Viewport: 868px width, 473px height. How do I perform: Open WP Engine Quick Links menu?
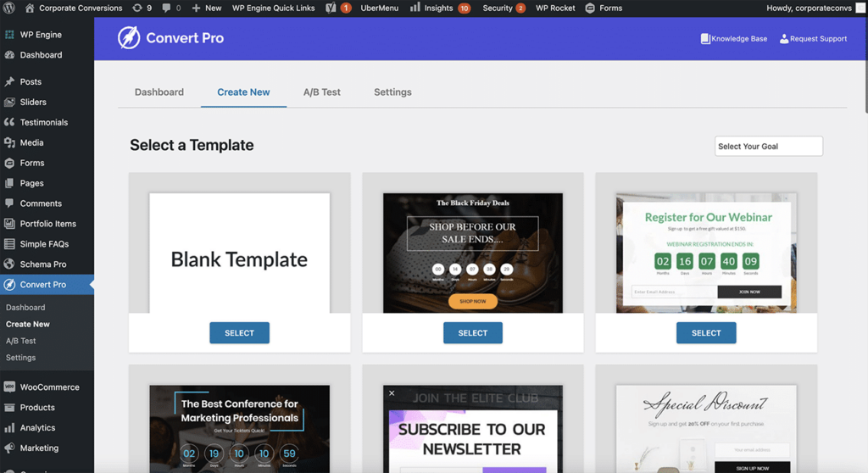(273, 8)
